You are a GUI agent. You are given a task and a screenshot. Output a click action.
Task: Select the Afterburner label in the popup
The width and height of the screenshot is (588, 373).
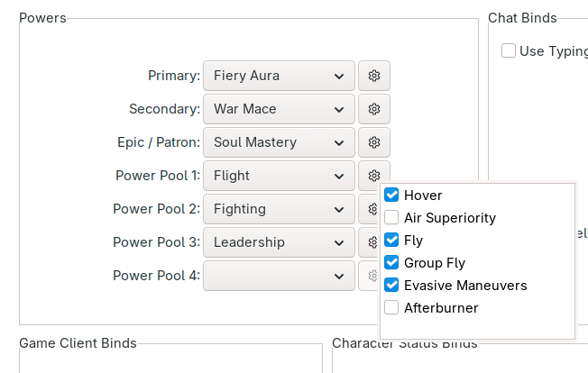[x=441, y=308]
